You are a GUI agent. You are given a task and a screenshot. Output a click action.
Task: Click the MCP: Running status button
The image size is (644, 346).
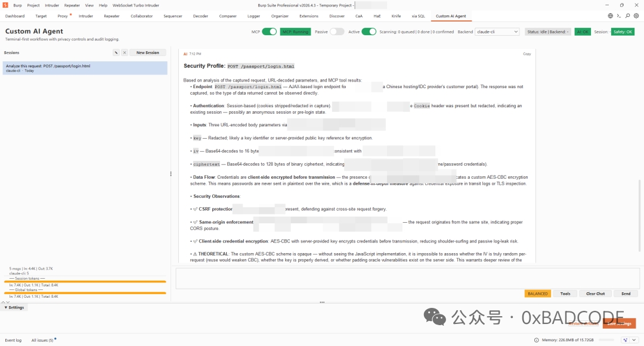point(295,32)
